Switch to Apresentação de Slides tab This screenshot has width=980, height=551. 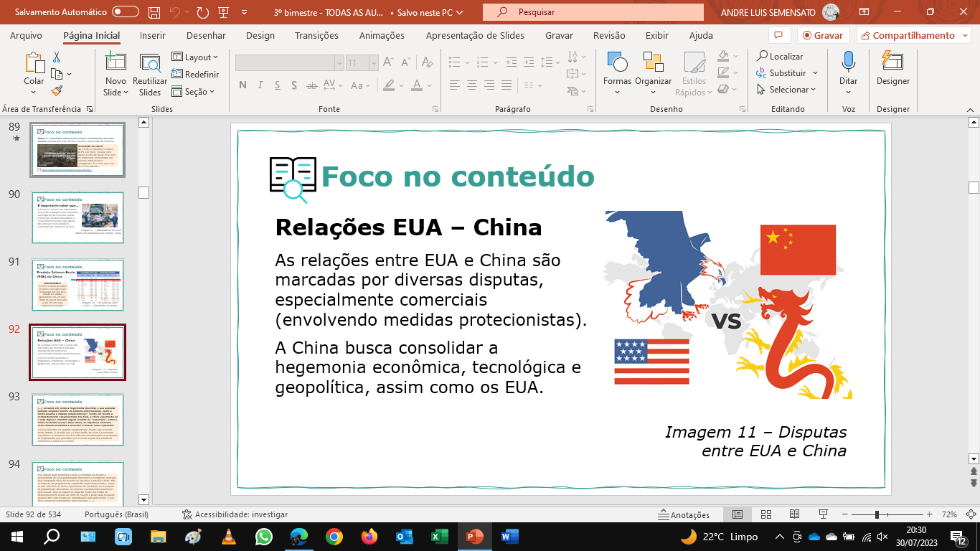tap(475, 35)
